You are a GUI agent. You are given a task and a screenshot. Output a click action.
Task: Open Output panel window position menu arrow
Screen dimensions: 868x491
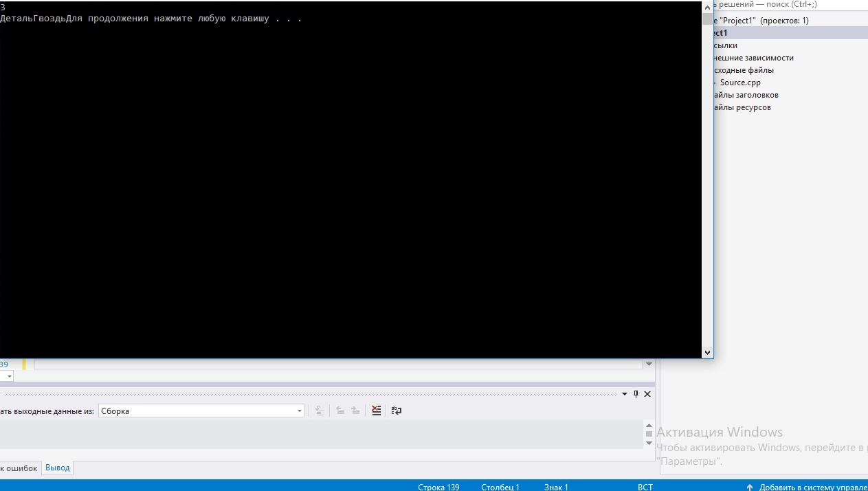(x=625, y=394)
